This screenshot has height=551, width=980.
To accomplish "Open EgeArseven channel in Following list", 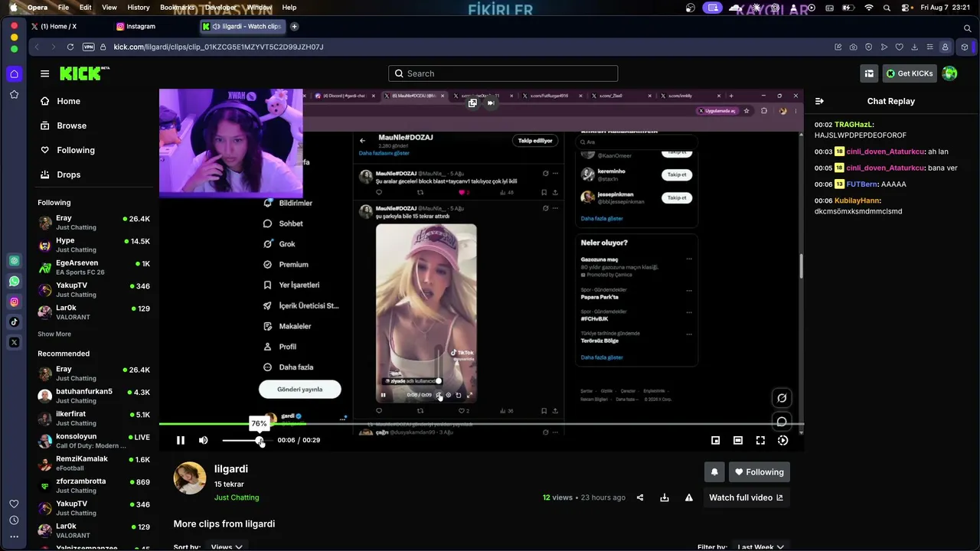I will click(x=93, y=267).
